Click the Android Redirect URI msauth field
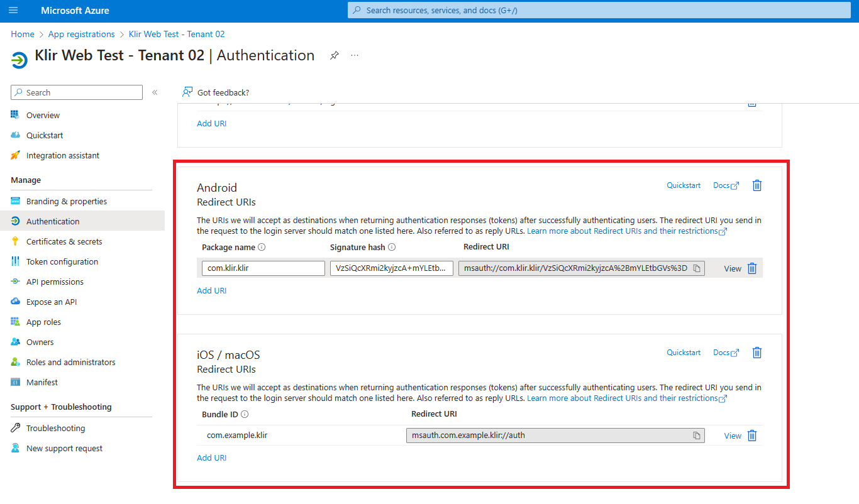Image resolution: width=859 pixels, height=504 pixels. pyautogui.click(x=582, y=268)
